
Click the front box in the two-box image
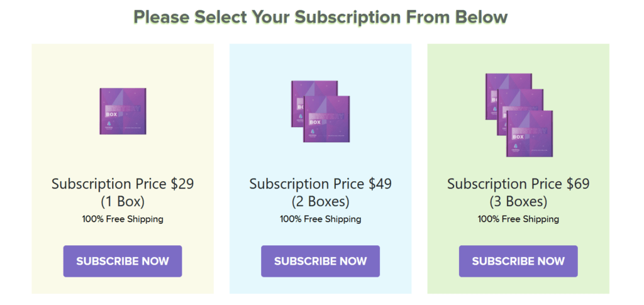[326, 119]
